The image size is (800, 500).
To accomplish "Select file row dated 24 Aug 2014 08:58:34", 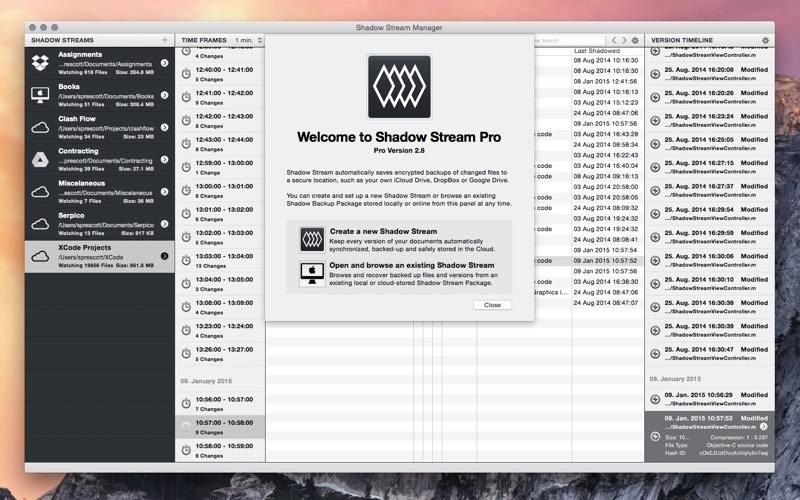I will pos(589,144).
